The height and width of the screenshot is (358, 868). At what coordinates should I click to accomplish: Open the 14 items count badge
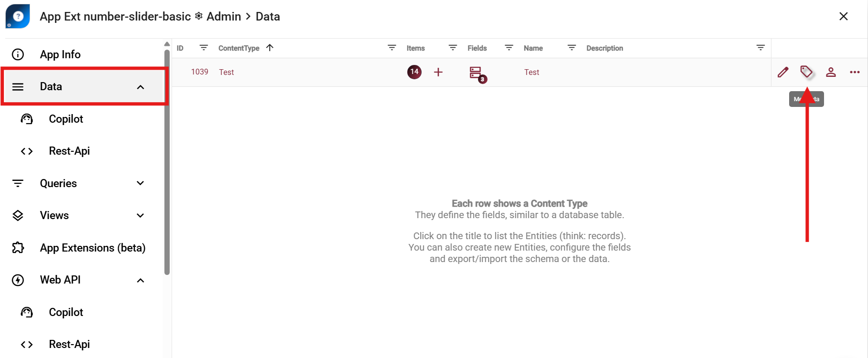414,72
